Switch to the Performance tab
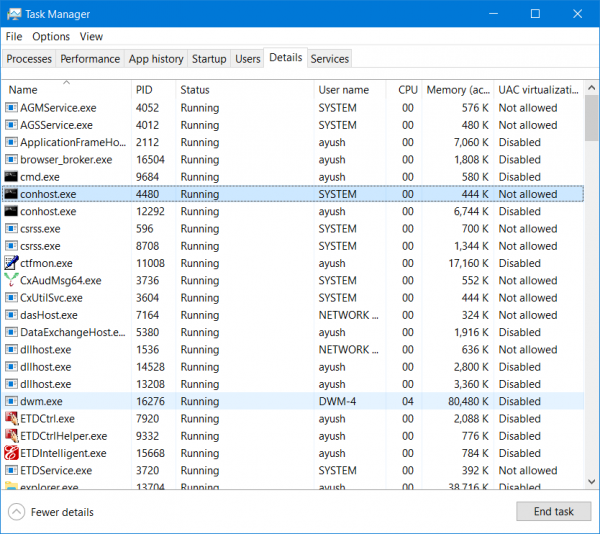The image size is (600, 534). coord(90,59)
